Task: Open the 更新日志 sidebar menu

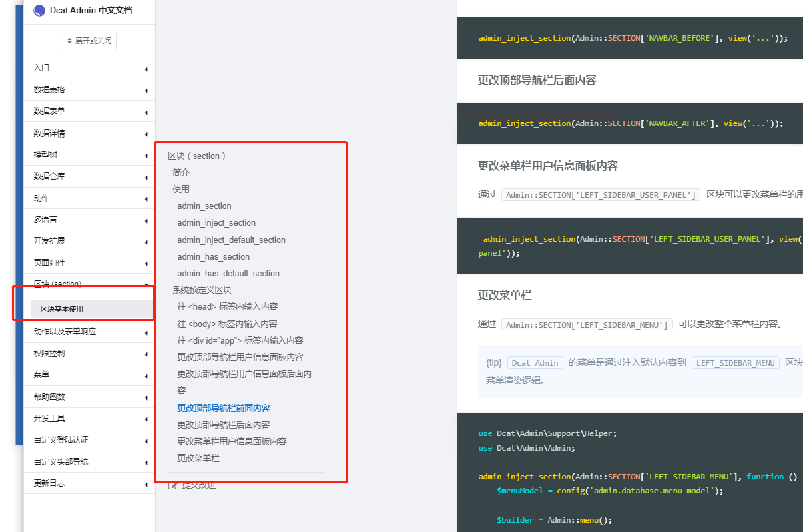Action: click(x=89, y=483)
